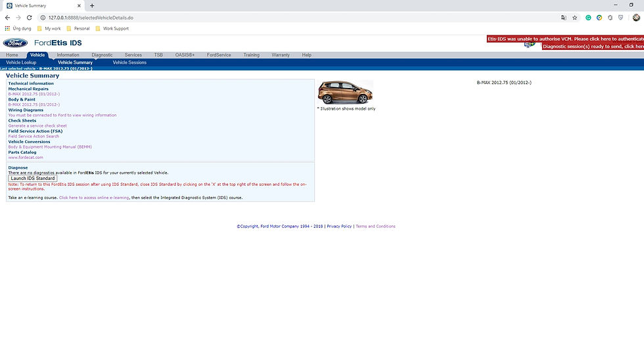644x354 pixels.
Task: Go back with the browser back arrow
Action: point(7,18)
